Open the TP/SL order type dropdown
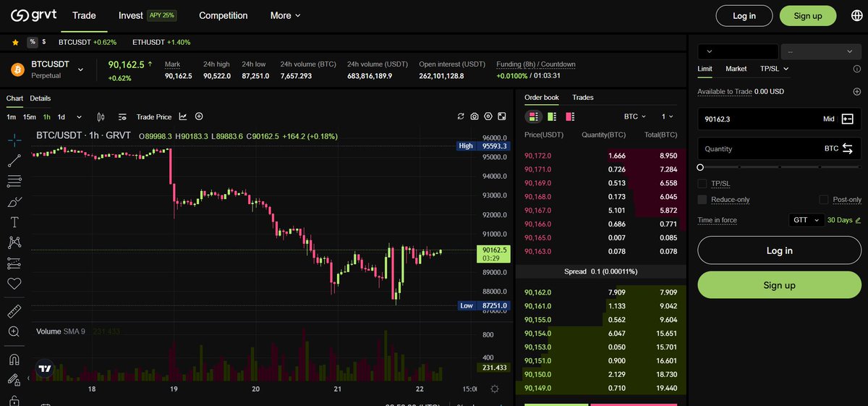Image resolution: width=868 pixels, height=406 pixels. (x=775, y=69)
